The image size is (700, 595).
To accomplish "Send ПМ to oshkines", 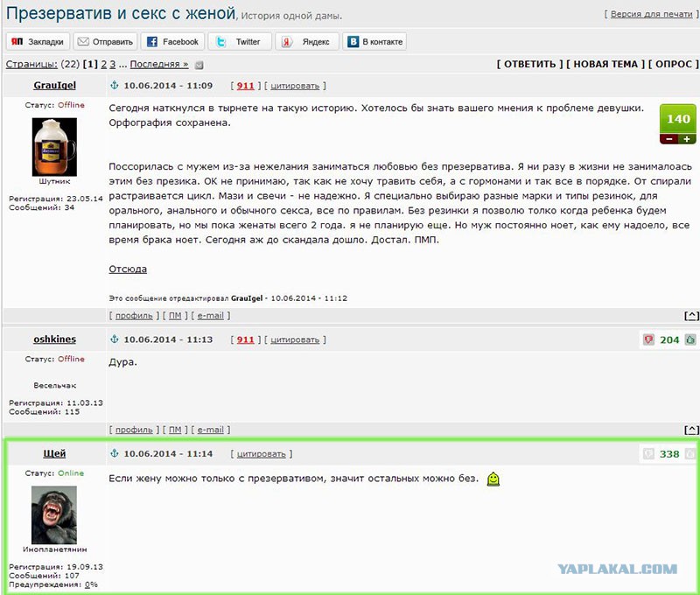I will tap(175, 430).
